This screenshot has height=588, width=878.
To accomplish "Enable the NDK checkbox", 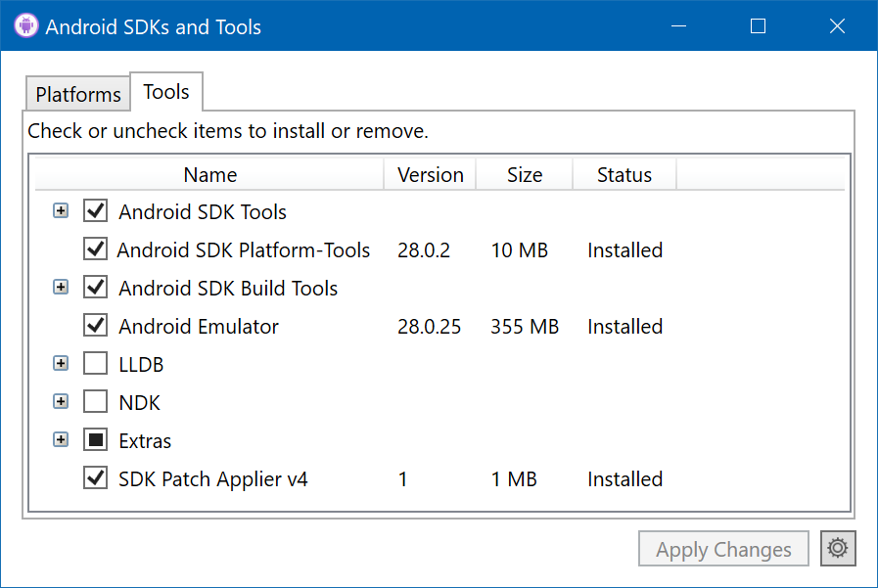I will pos(95,402).
